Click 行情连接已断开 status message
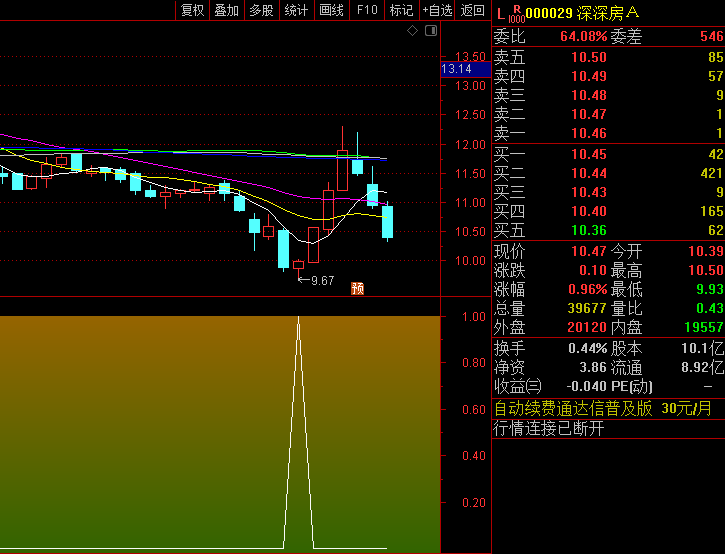The width and height of the screenshot is (725, 554). click(x=549, y=428)
